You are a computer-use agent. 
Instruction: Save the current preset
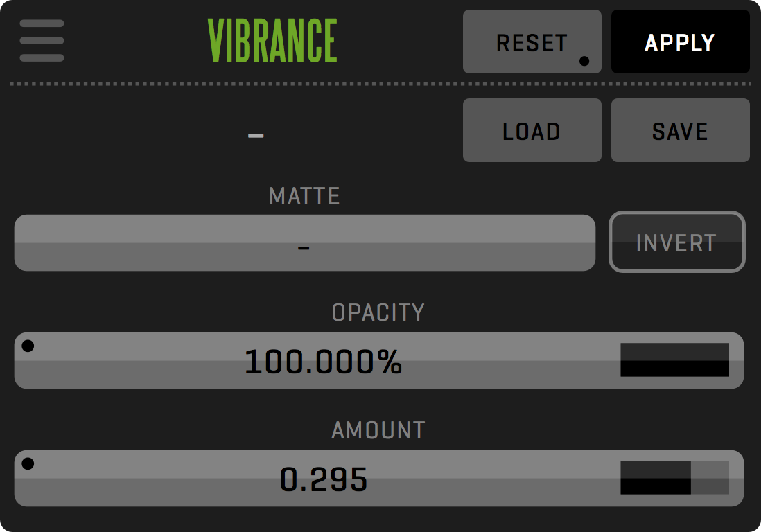(x=680, y=131)
